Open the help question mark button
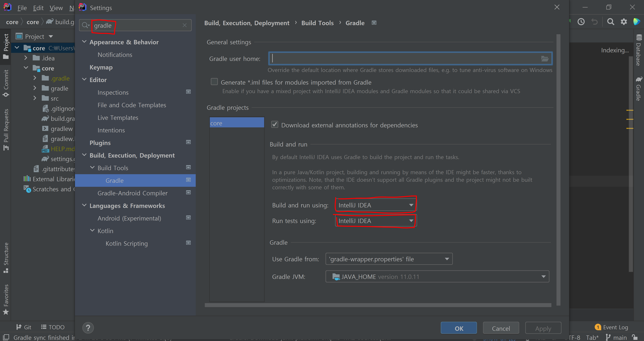 [88, 328]
